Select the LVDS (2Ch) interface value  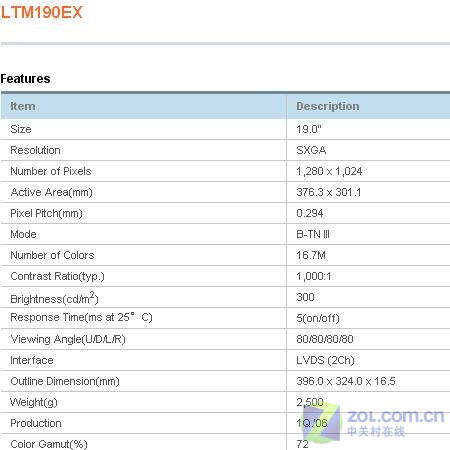click(325, 360)
